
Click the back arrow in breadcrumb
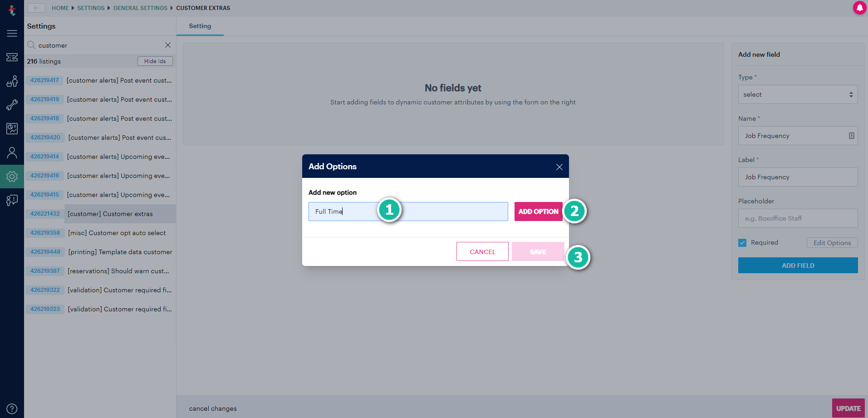[x=36, y=8]
